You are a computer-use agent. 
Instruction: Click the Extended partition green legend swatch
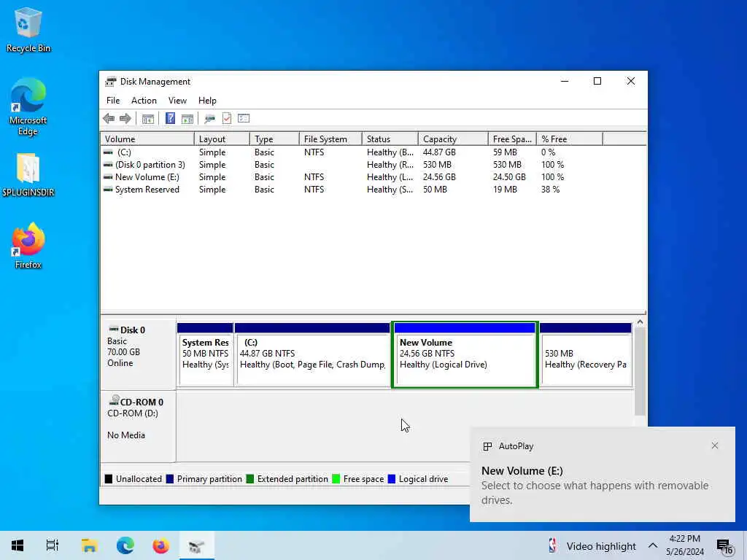coord(249,479)
